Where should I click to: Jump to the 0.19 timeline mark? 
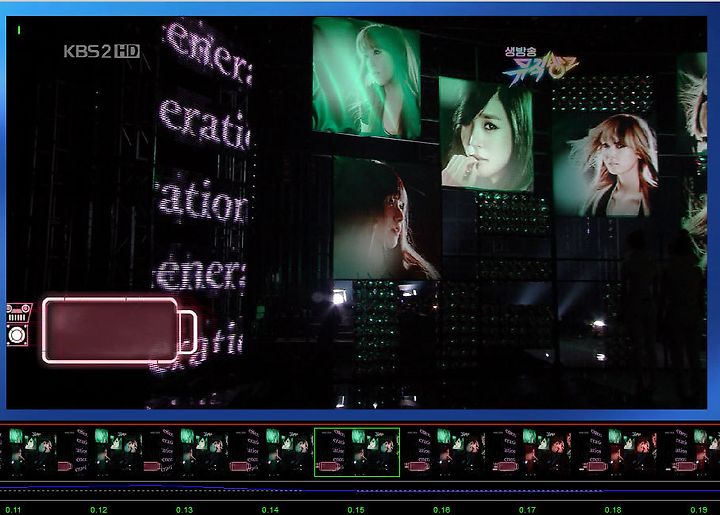click(x=699, y=509)
